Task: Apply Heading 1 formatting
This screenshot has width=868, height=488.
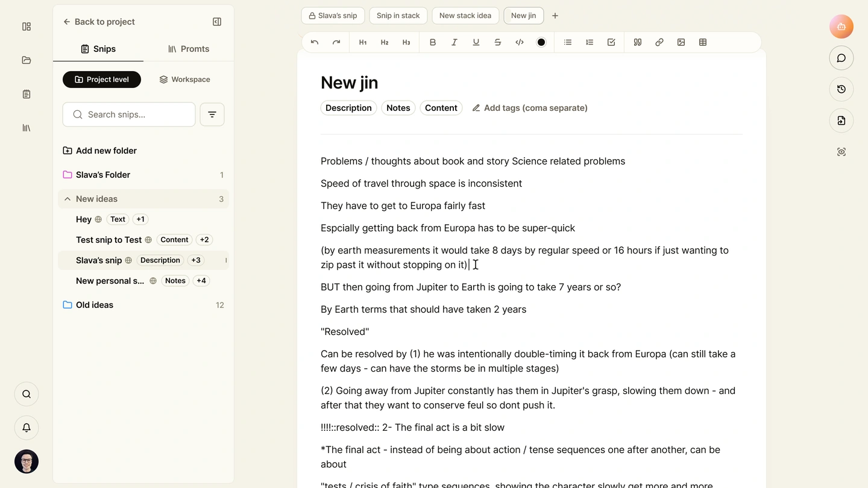Action: tap(363, 42)
